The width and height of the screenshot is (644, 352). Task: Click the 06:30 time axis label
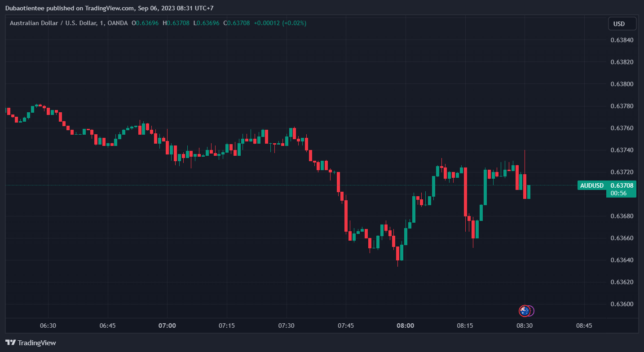48,326
